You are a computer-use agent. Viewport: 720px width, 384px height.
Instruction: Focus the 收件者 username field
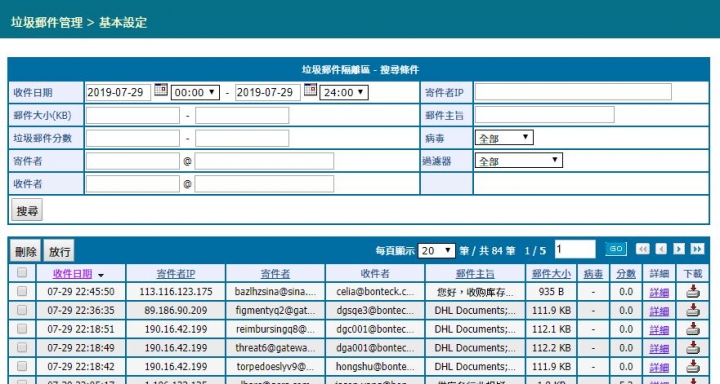pos(133,184)
